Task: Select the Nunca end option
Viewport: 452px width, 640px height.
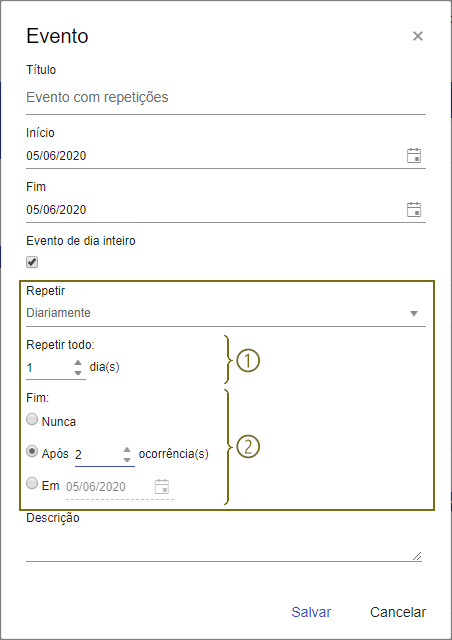Action: point(32,420)
